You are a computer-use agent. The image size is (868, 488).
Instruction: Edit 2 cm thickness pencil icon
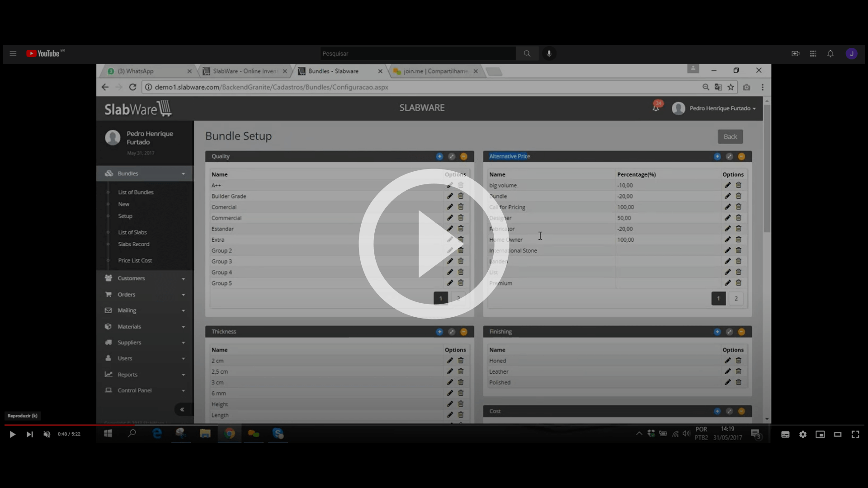coord(450,361)
